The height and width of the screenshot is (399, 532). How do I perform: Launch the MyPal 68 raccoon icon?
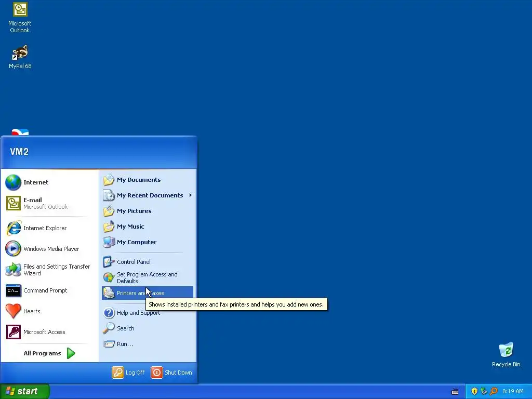point(20,52)
